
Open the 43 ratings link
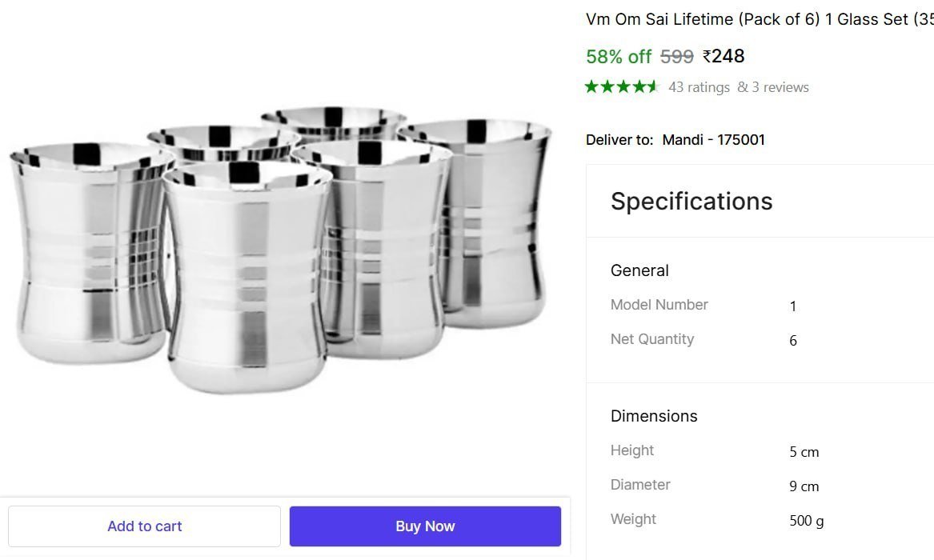point(699,87)
